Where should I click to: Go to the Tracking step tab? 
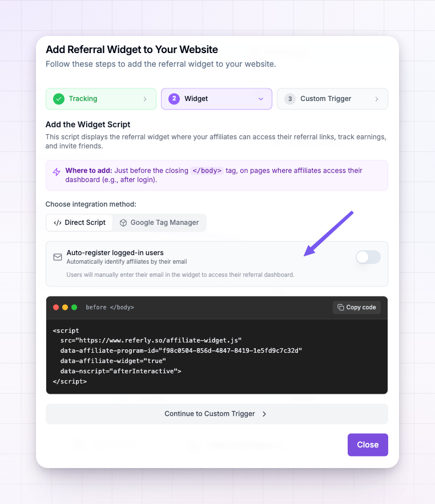point(101,99)
